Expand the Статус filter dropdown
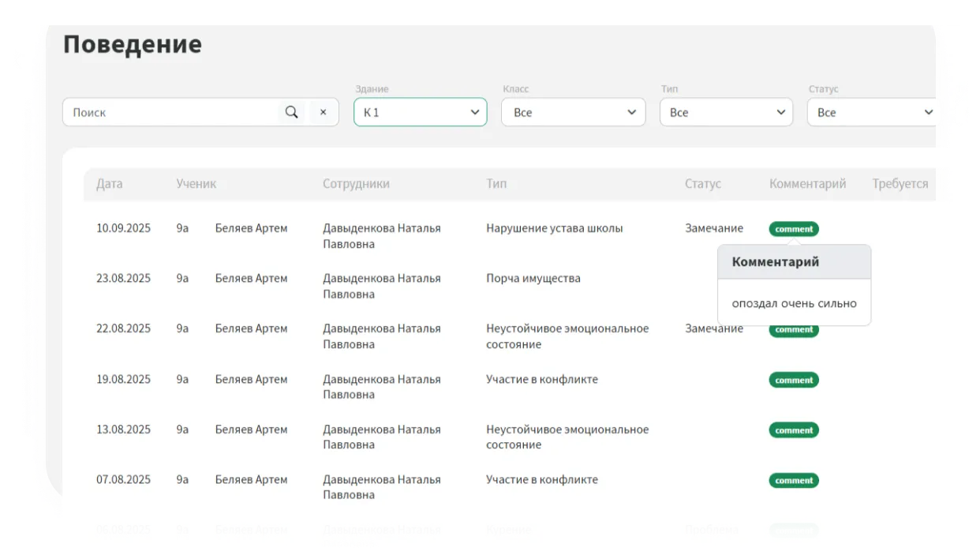The height and width of the screenshot is (559, 980). tap(873, 112)
